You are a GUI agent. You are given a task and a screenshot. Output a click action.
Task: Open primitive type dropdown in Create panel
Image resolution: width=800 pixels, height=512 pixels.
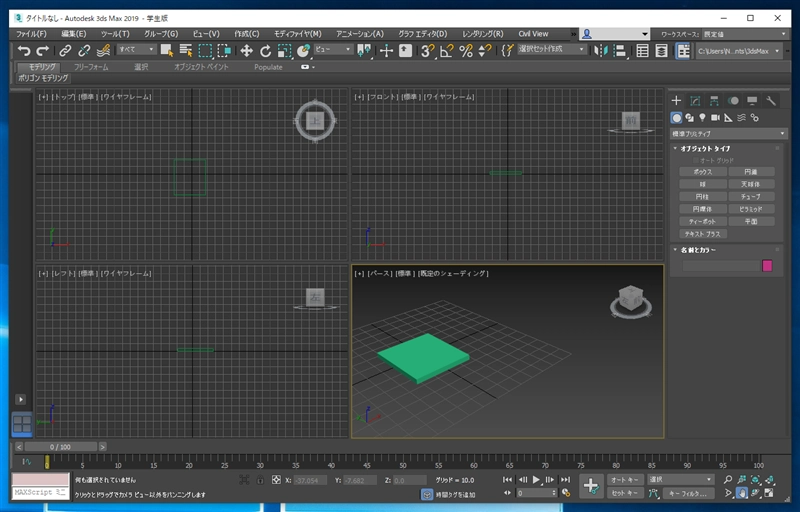coord(728,134)
